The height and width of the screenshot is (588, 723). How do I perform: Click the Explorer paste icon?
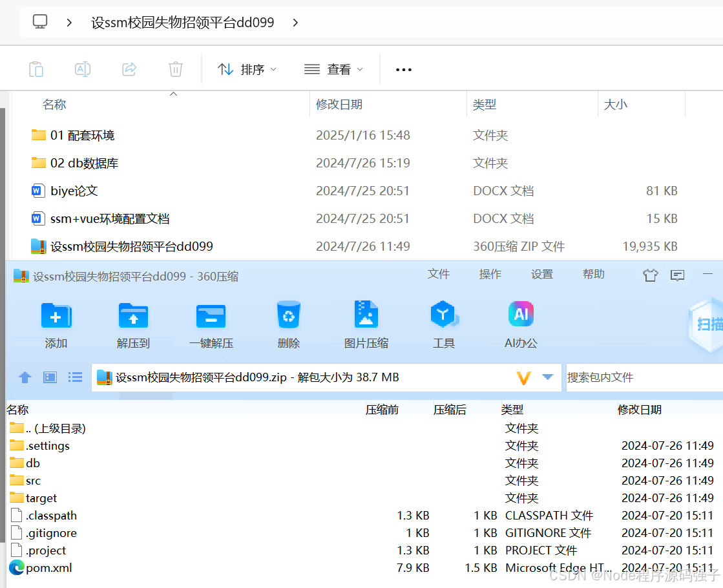36,69
